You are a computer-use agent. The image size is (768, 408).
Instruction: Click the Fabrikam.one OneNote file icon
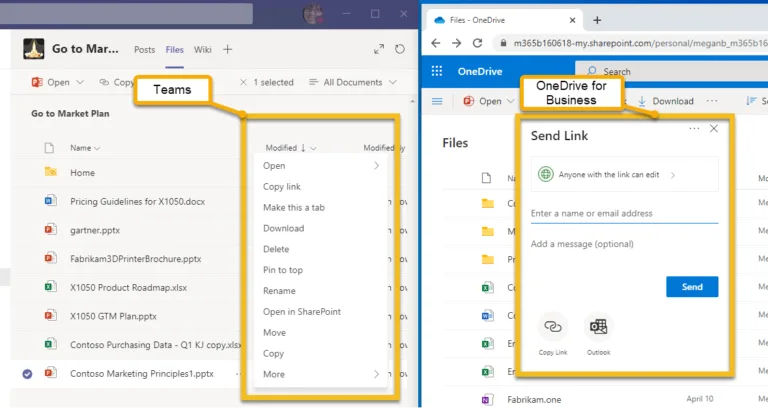[x=486, y=400]
